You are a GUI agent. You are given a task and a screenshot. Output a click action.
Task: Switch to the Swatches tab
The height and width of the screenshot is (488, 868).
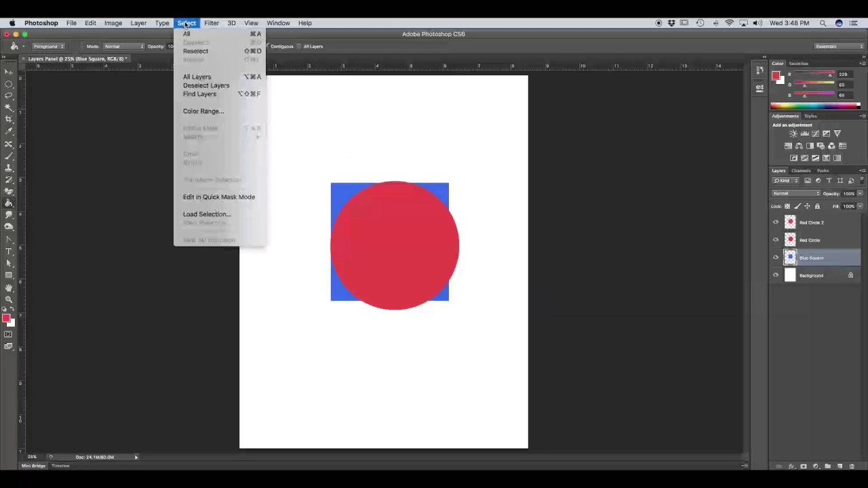[798, 64]
